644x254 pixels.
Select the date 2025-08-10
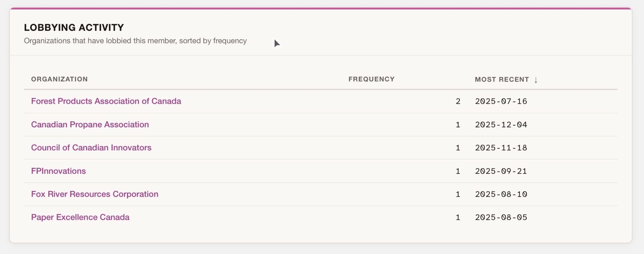[x=501, y=194]
